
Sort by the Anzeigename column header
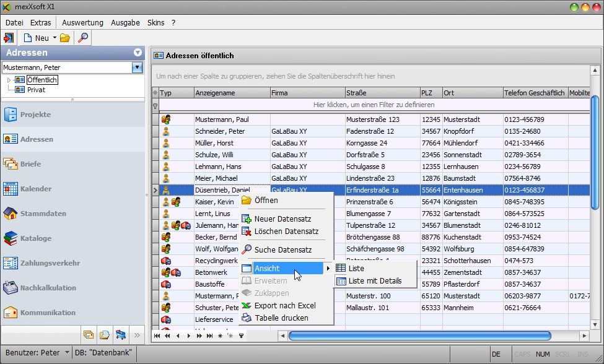click(x=232, y=93)
